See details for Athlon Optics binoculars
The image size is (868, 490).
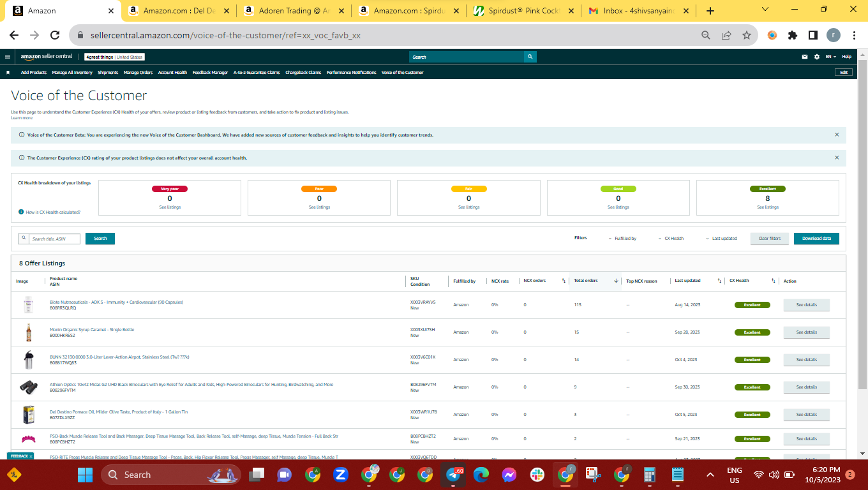tap(806, 387)
